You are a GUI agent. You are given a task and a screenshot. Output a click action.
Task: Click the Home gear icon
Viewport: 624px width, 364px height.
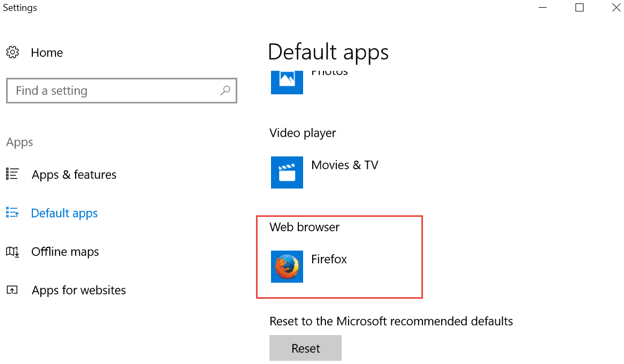12,52
